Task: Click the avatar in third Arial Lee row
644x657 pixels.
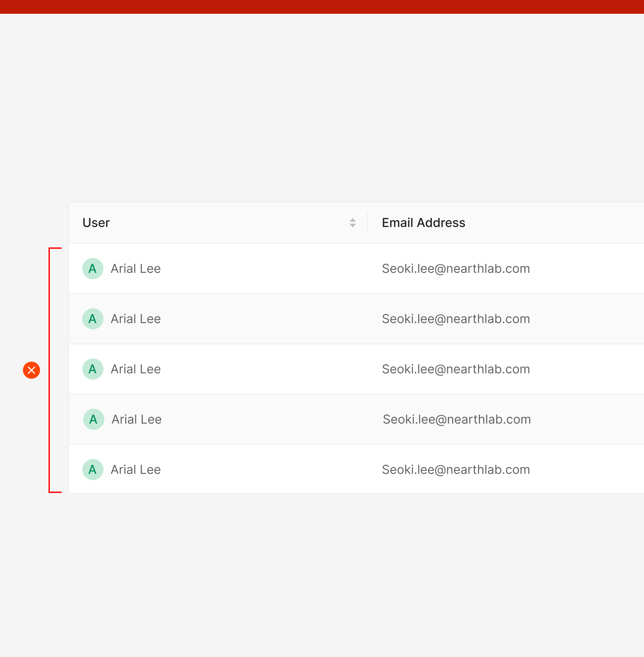Action: pyautogui.click(x=93, y=369)
